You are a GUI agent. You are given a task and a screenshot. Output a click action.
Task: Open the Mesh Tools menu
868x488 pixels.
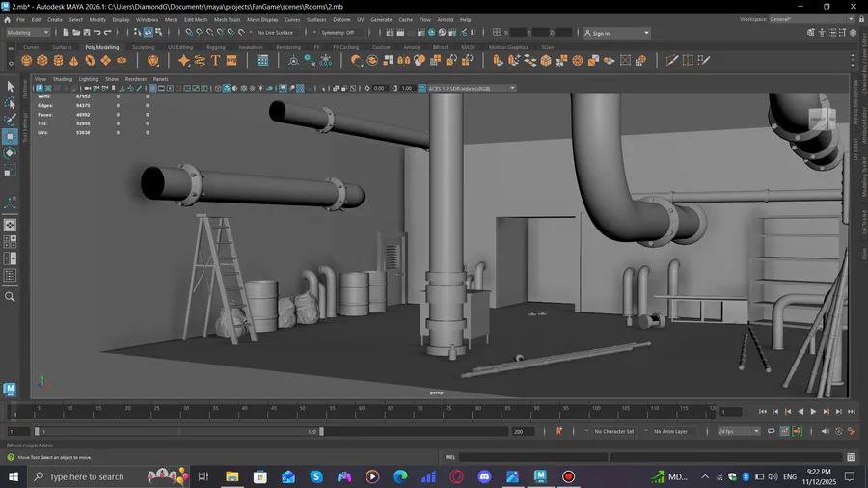pos(228,19)
